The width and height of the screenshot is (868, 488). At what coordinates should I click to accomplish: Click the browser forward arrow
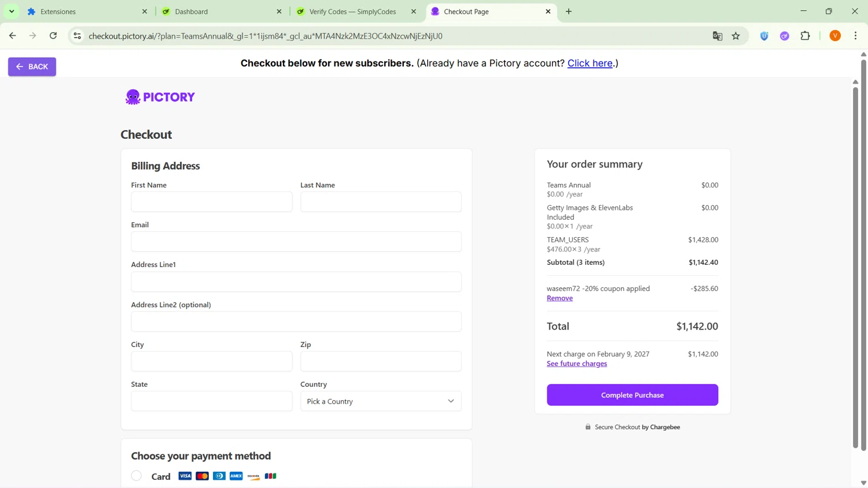click(x=33, y=36)
